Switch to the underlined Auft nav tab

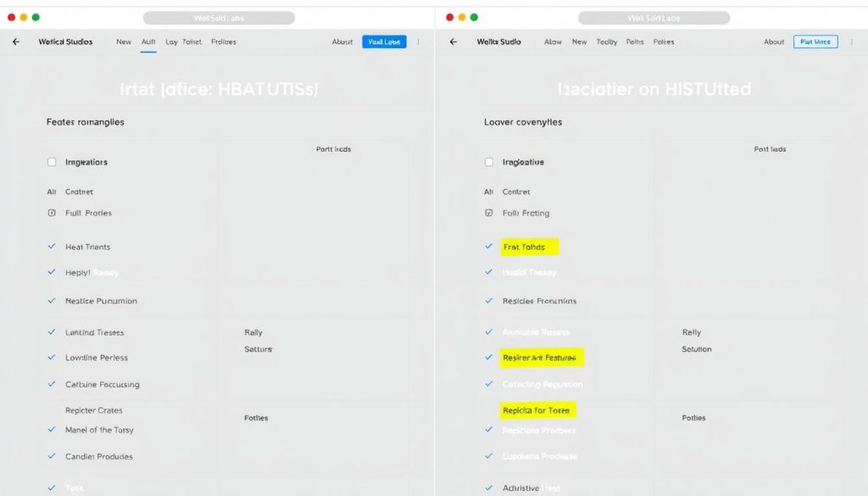[x=148, y=41]
